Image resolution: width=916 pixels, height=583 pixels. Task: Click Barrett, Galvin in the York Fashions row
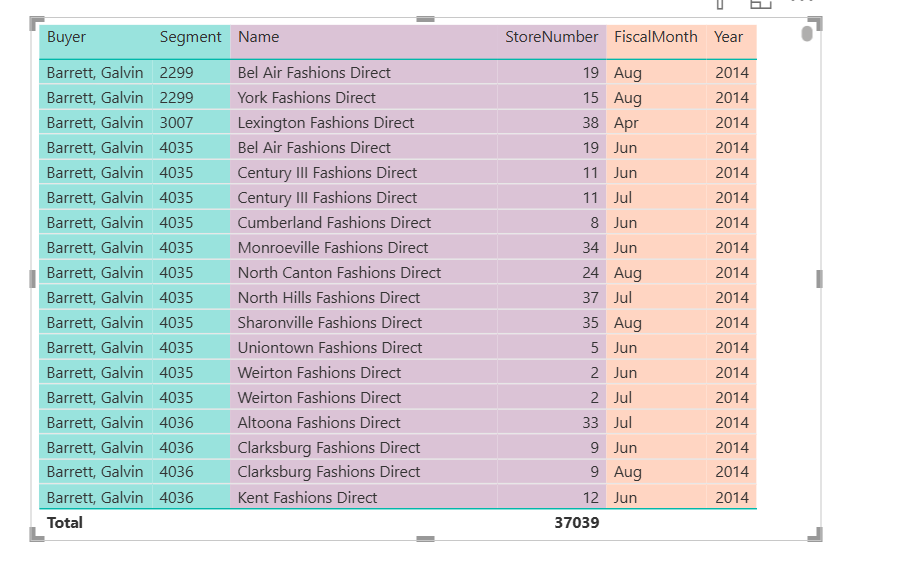(x=95, y=98)
